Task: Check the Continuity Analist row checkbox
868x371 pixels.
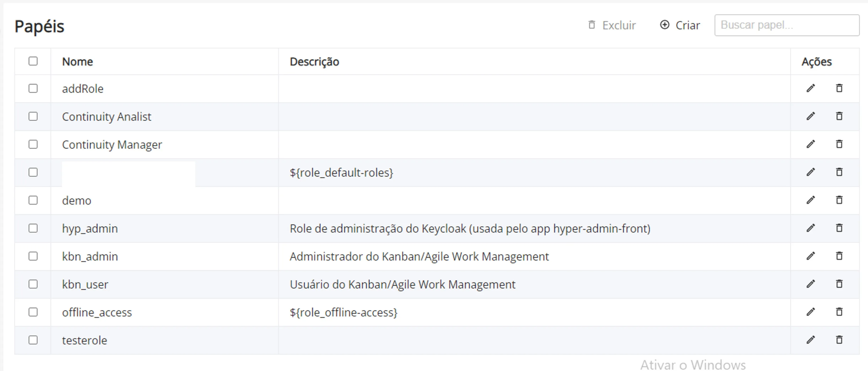Action: [x=33, y=116]
